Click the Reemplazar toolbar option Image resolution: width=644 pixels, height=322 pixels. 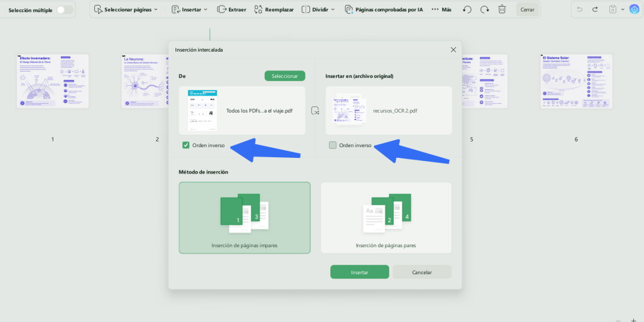coord(274,9)
